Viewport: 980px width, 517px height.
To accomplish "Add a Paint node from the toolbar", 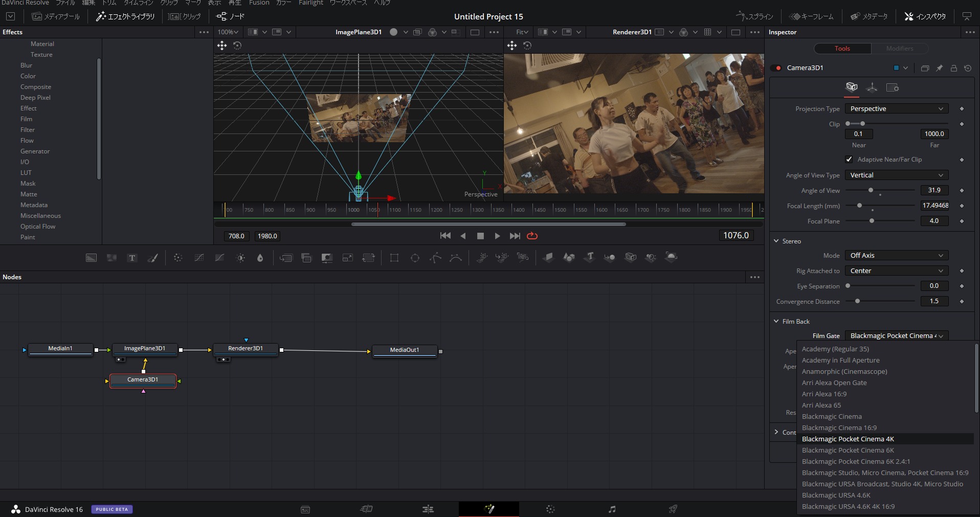I will [152, 257].
